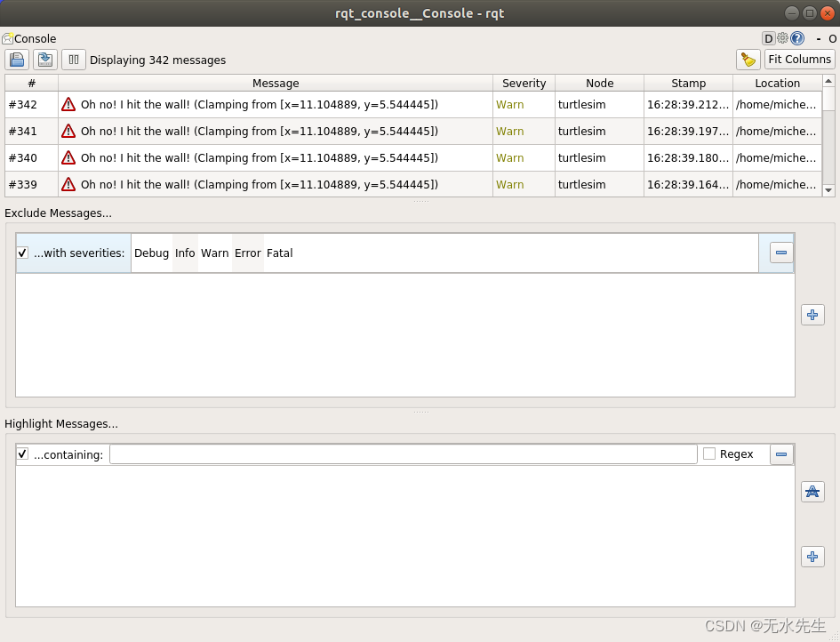
Task: Select message row #341
Action: pos(413,132)
